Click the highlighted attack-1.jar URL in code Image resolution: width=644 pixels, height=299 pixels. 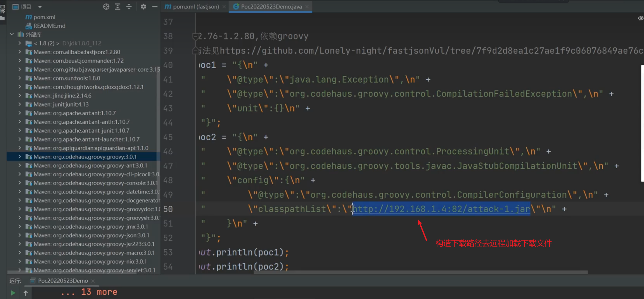click(441, 209)
